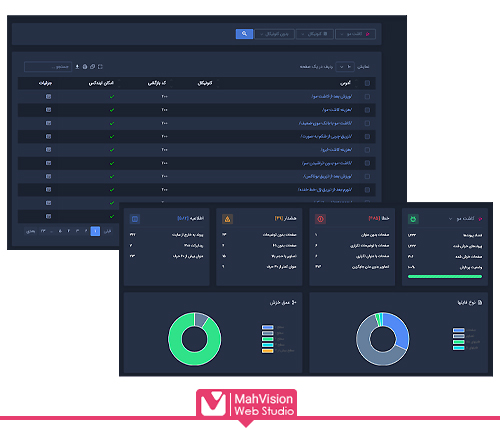The width and height of the screenshot is (500, 430).
Task: Click the copy icon in table toolbar
Action: [93, 67]
